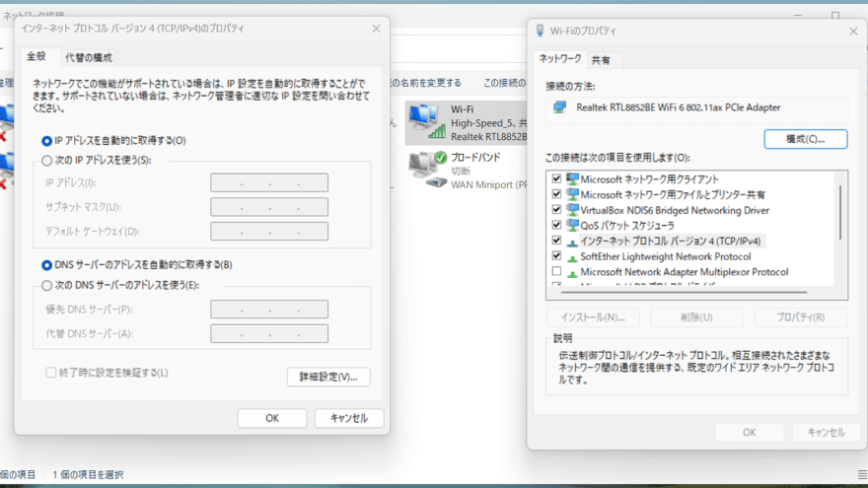Click the 削除(U) button

click(696, 317)
